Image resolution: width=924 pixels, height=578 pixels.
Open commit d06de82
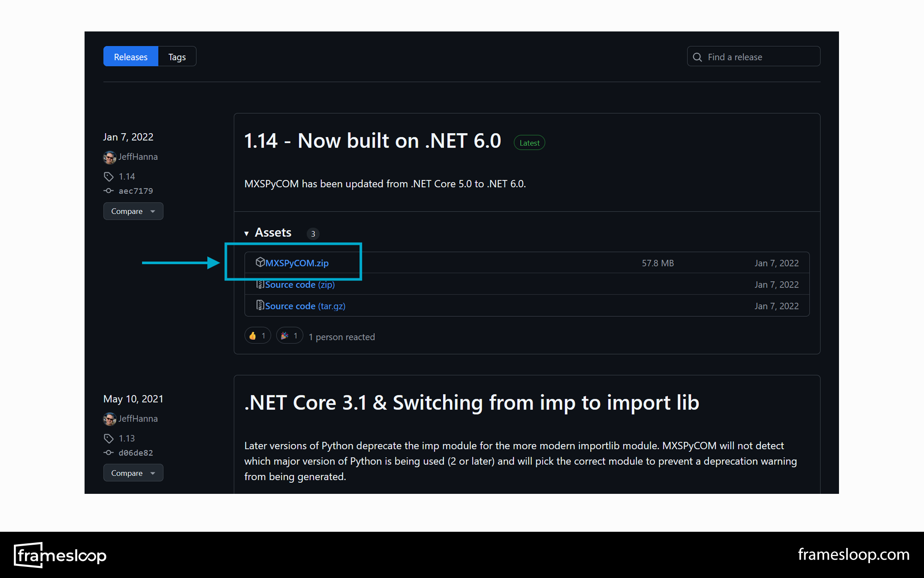[x=136, y=453]
